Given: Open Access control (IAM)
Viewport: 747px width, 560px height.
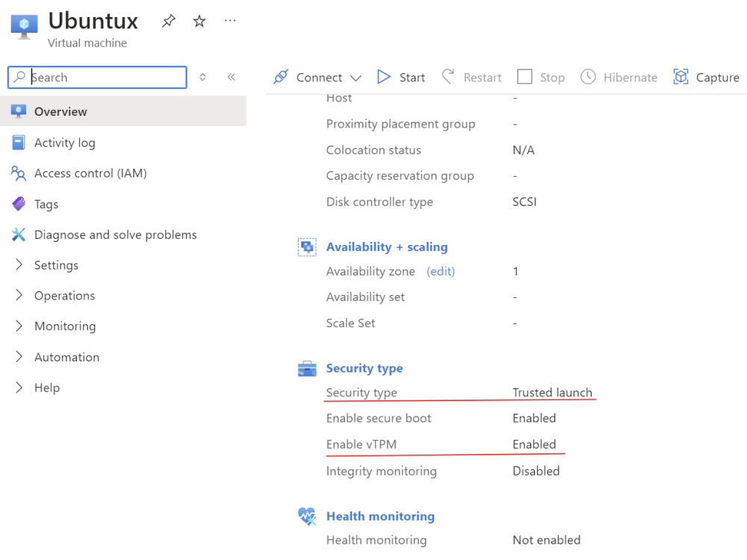Looking at the screenshot, I should (90, 173).
